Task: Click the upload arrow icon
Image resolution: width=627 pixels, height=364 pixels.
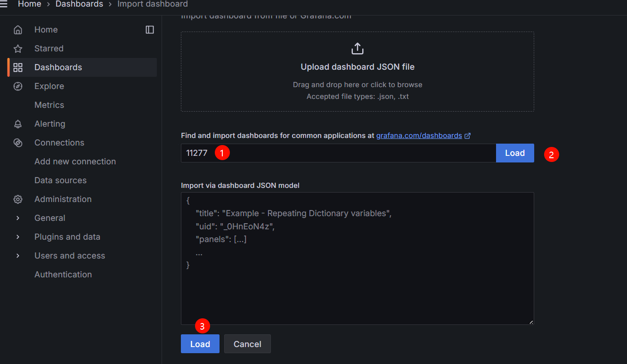Action: click(358, 49)
